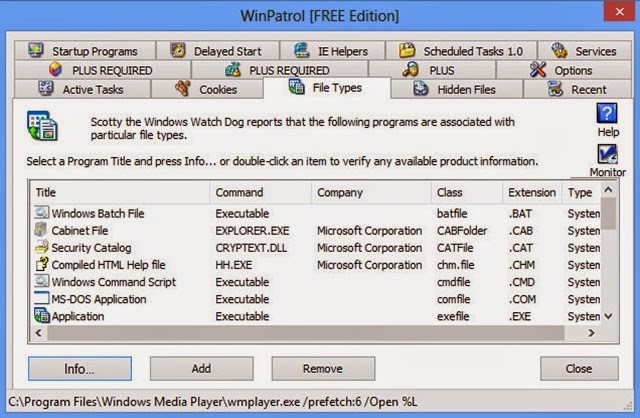Click the second PLUS REQUIRED money icon
The height and width of the screenshot is (418, 640).
tap(233, 70)
